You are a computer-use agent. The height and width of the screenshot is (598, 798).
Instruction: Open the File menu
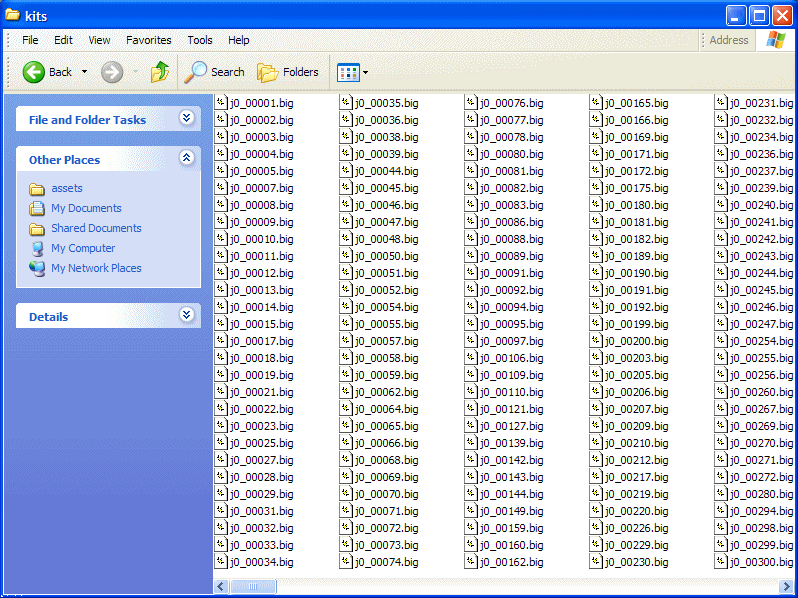click(30, 40)
